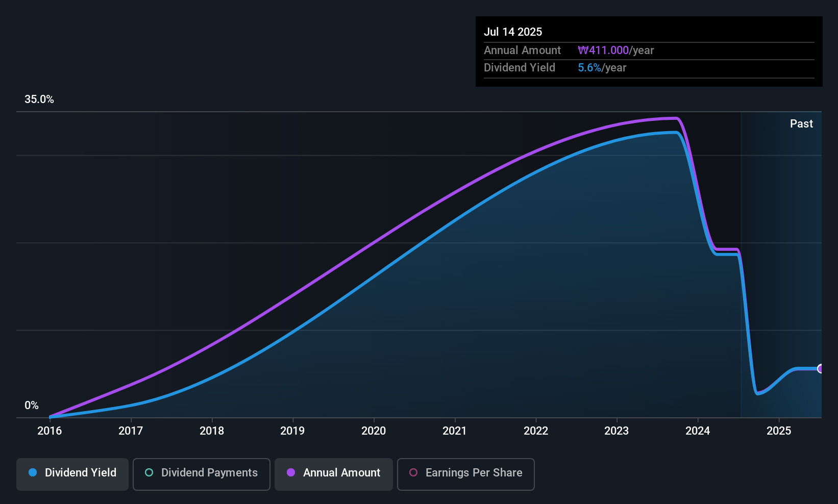
Task: Click the blue Dividend Yield legend dot
Action: click(33, 472)
